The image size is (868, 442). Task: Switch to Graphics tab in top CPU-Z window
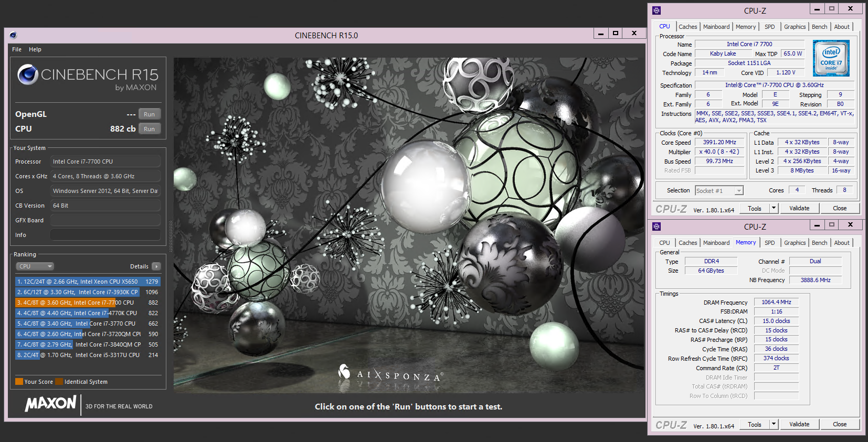click(795, 27)
